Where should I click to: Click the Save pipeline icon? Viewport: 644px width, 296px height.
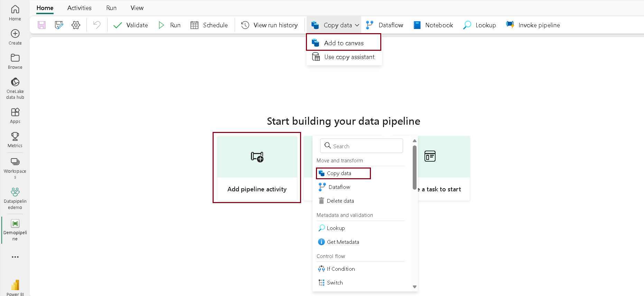click(x=42, y=25)
